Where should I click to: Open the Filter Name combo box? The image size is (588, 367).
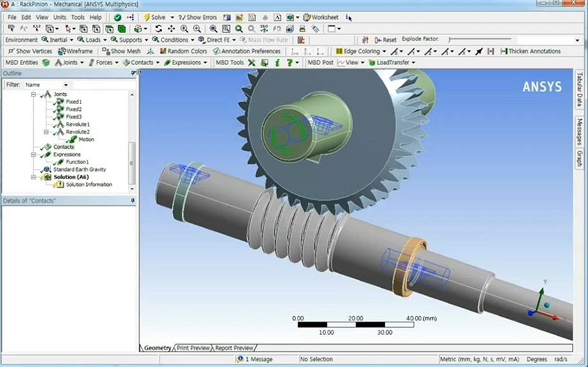point(47,85)
